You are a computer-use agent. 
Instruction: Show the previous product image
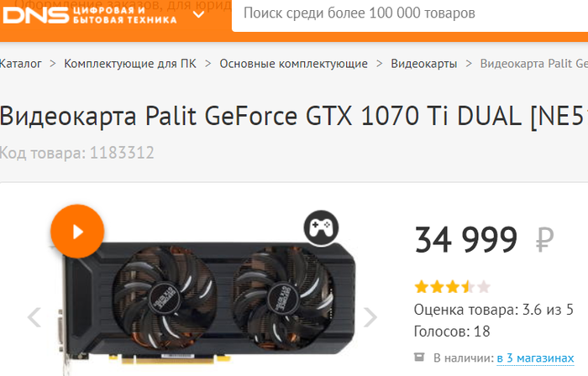(x=34, y=317)
